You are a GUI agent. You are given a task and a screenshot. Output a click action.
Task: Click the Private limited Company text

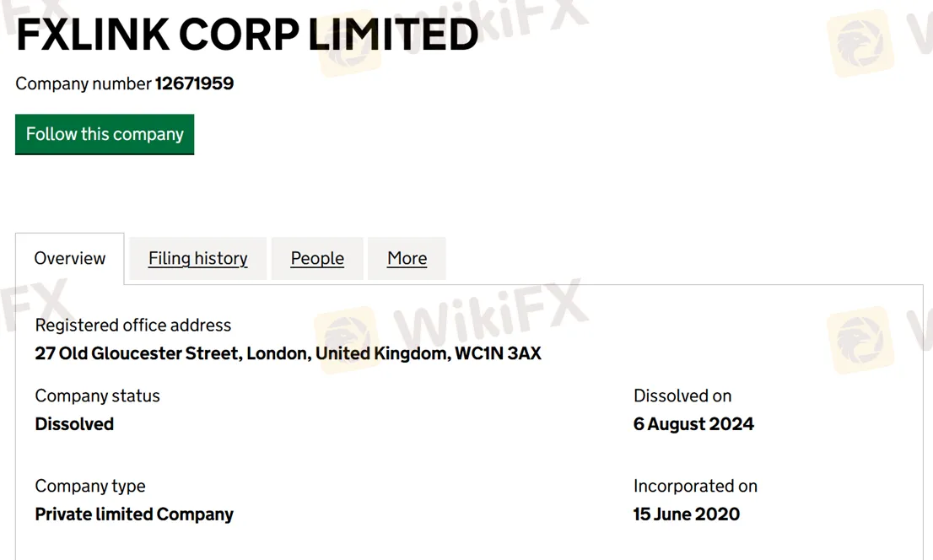(134, 514)
